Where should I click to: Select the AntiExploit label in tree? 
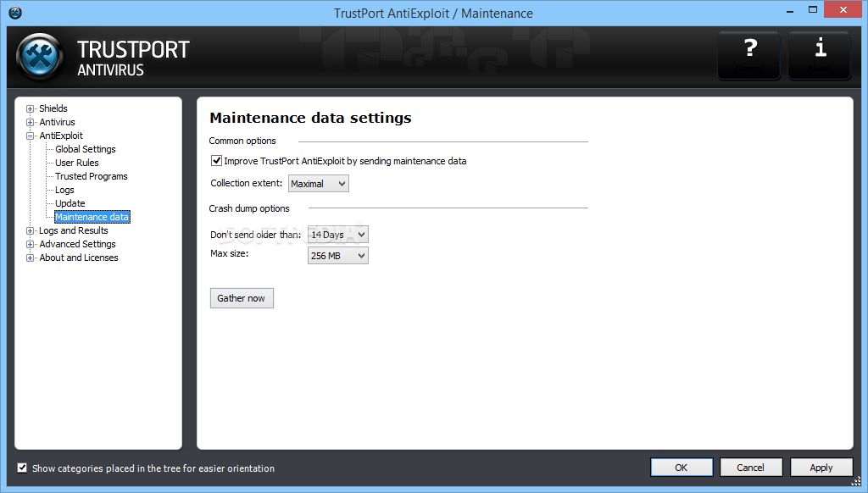[61, 136]
